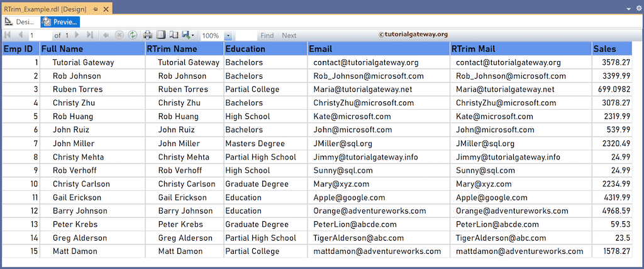This screenshot has height=269, width=644.
Task: Pin the RTrim_Example.rdl document tab
Action: 95,9
